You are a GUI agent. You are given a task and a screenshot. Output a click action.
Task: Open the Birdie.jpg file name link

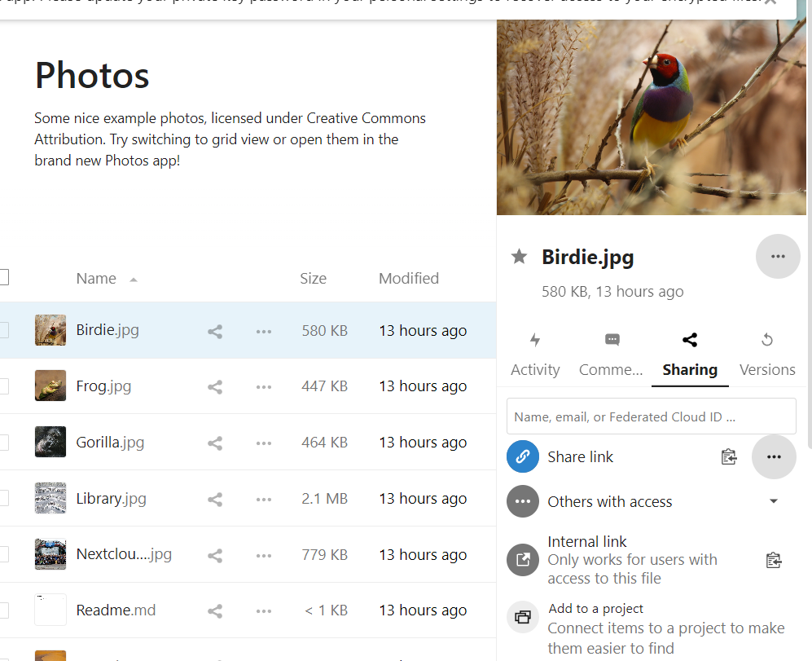click(108, 330)
